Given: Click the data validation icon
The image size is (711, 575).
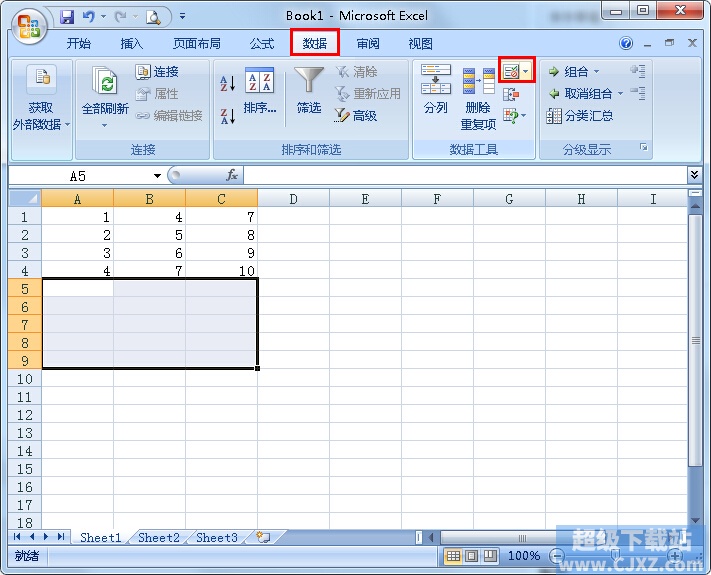Looking at the screenshot, I should (x=511, y=71).
